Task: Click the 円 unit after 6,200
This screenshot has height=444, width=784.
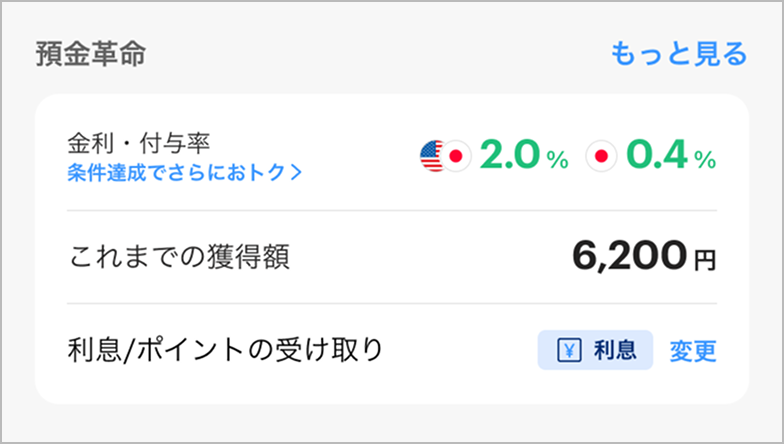Action: pyautogui.click(x=705, y=261)
